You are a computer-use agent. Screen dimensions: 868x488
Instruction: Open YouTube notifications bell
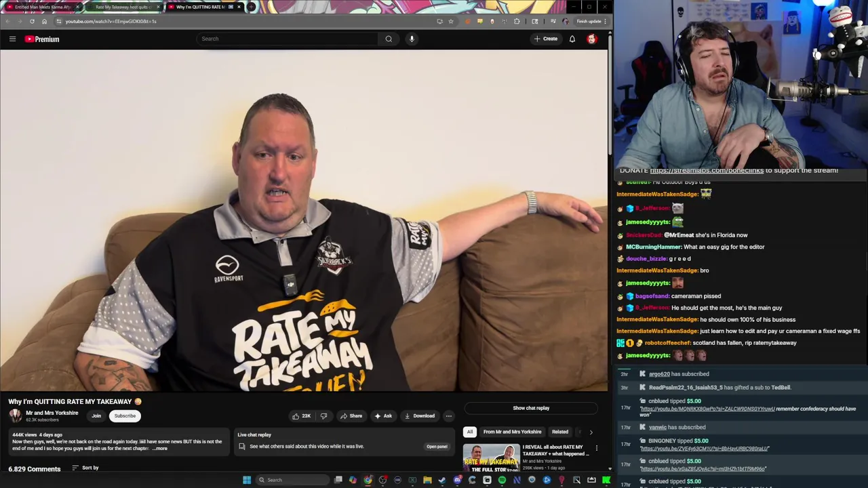click(572, 39)
